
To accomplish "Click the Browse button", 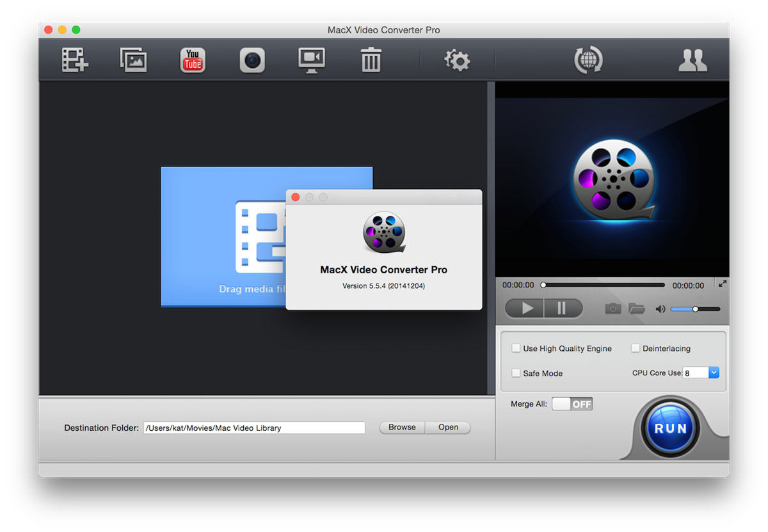I will click(402, 428).
